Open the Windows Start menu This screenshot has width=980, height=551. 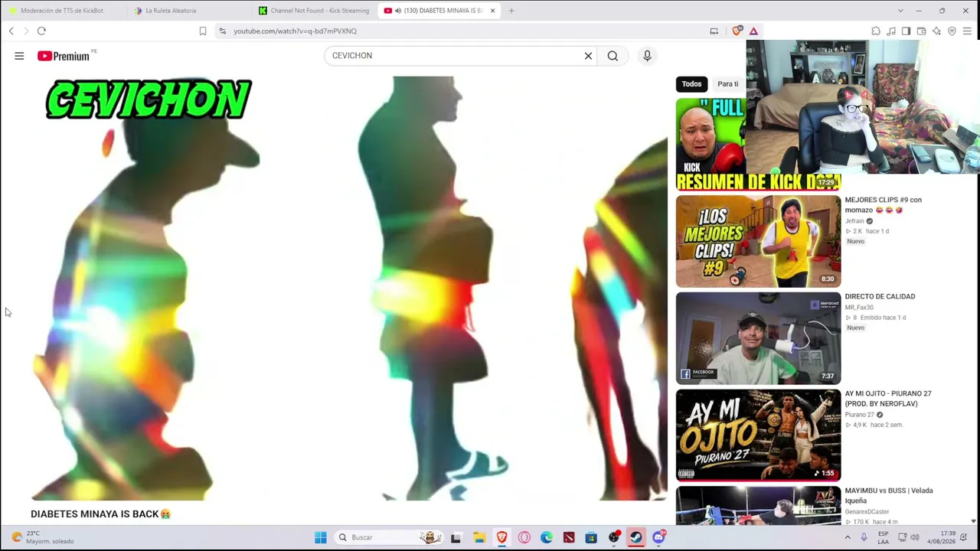[320, 538]
